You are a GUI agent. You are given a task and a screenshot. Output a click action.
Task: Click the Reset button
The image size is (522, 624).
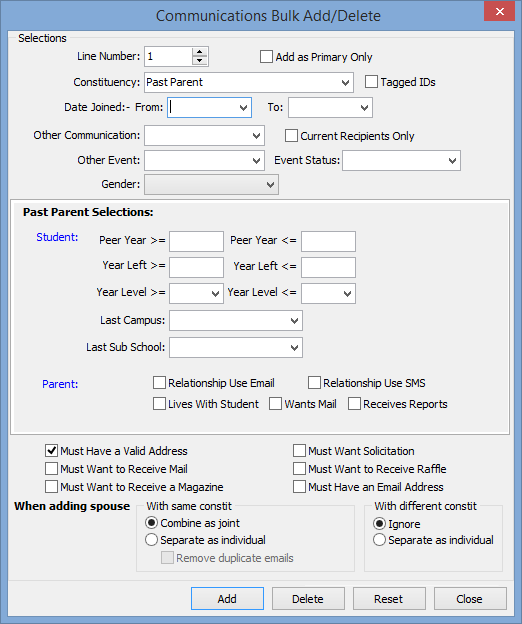pos(389,599)
